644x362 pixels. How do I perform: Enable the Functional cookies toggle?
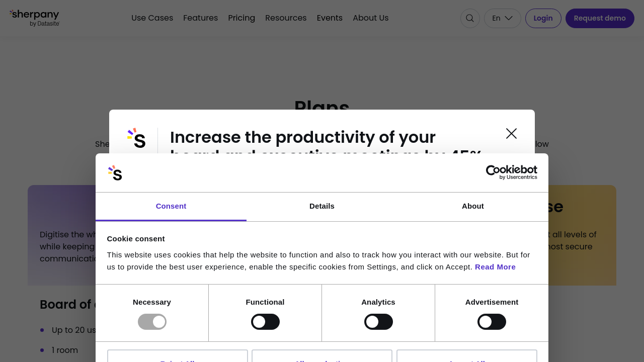pyautogui.click(x=265, y=322)
